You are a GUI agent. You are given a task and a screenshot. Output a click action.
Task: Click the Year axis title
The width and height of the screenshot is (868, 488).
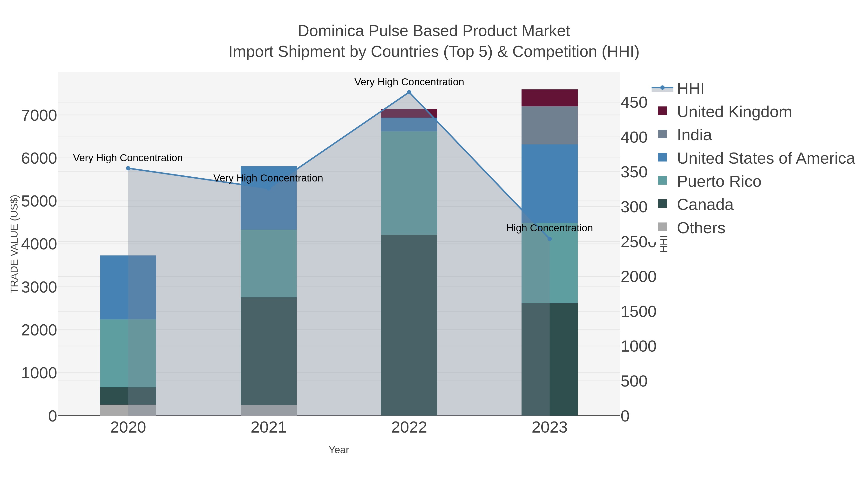(x=339, y=450)
